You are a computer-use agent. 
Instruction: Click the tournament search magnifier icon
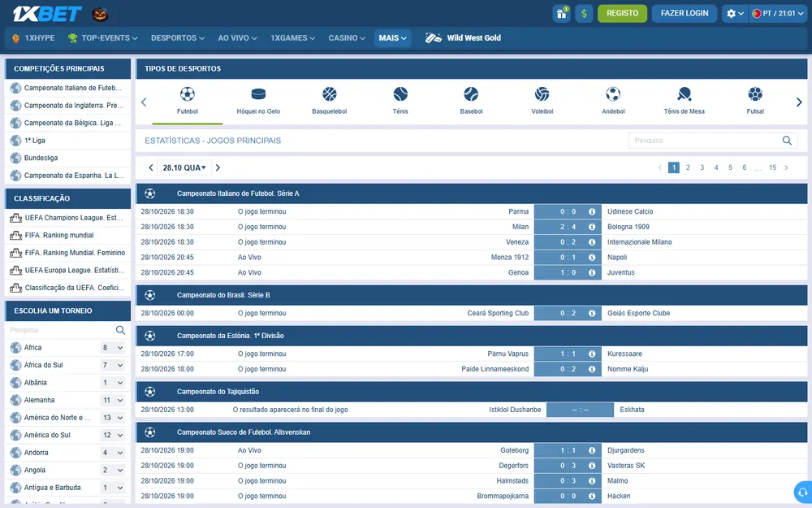click(120, 330)
